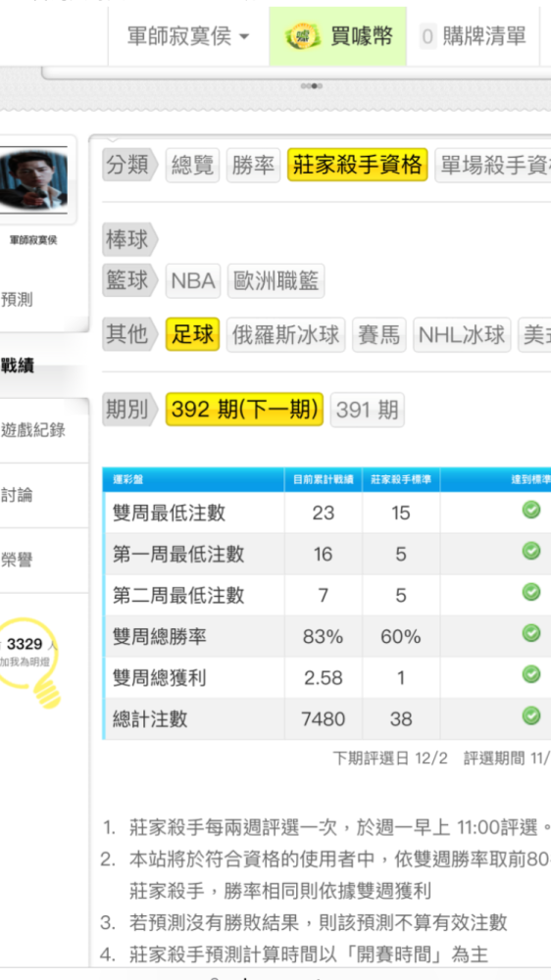This screenshot has height=980, width=551.
Task: Click the green check for 第二周最低注數
Action: point(531,591)
